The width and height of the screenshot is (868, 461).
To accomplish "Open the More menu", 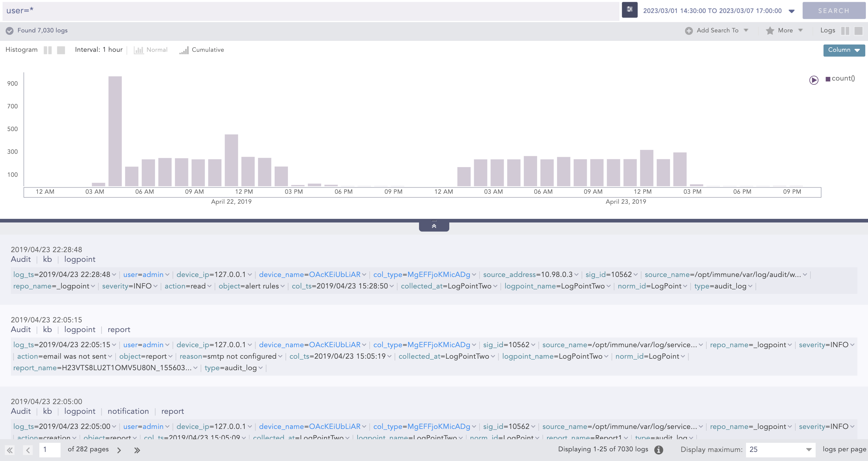I will click(785, 30).
